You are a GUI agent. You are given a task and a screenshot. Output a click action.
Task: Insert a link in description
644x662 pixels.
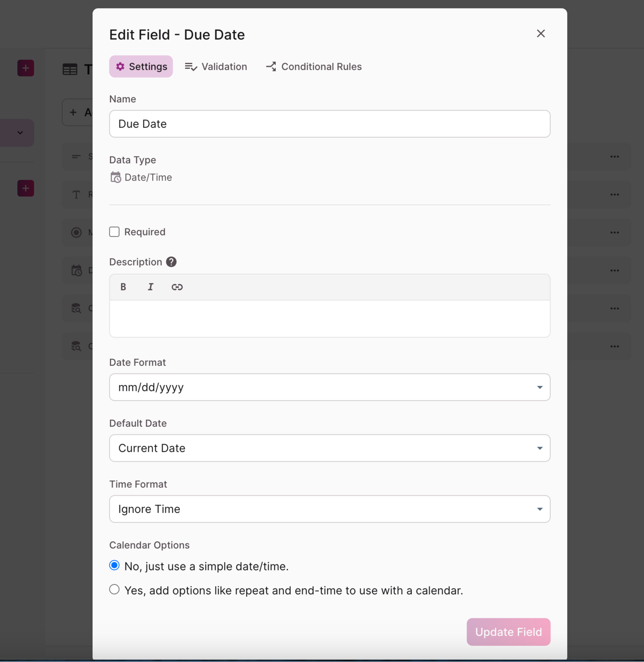click(x=177, y=287)
